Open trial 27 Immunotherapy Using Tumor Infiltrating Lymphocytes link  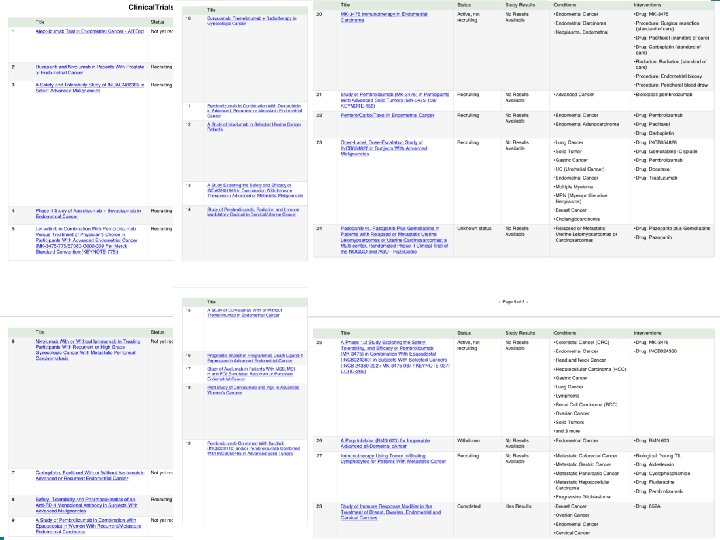point(394,458)
